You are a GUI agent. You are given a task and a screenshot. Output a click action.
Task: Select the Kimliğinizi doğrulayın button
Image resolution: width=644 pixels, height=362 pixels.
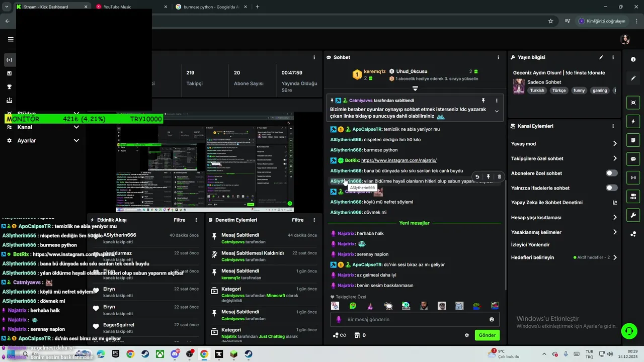point(602,21)
